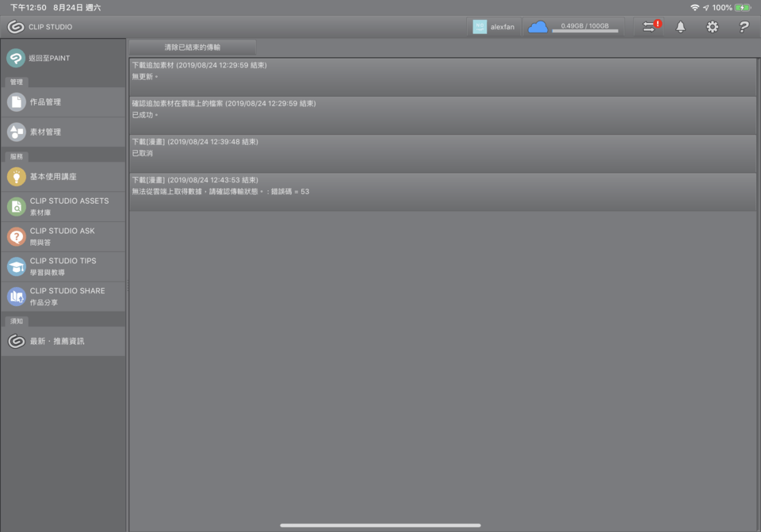This screenshot has width=761, height=532.
Task: Open 作品管理 in sidebar
Action: (63, 102)
